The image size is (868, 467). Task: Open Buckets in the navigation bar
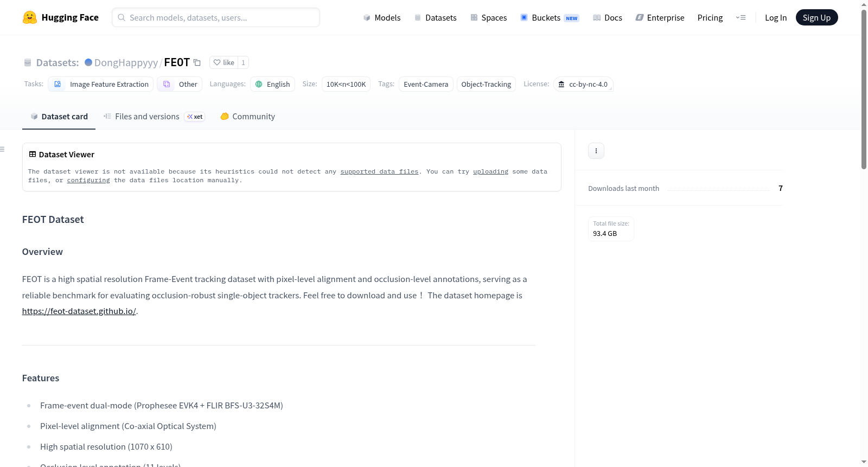pos(550,17)
